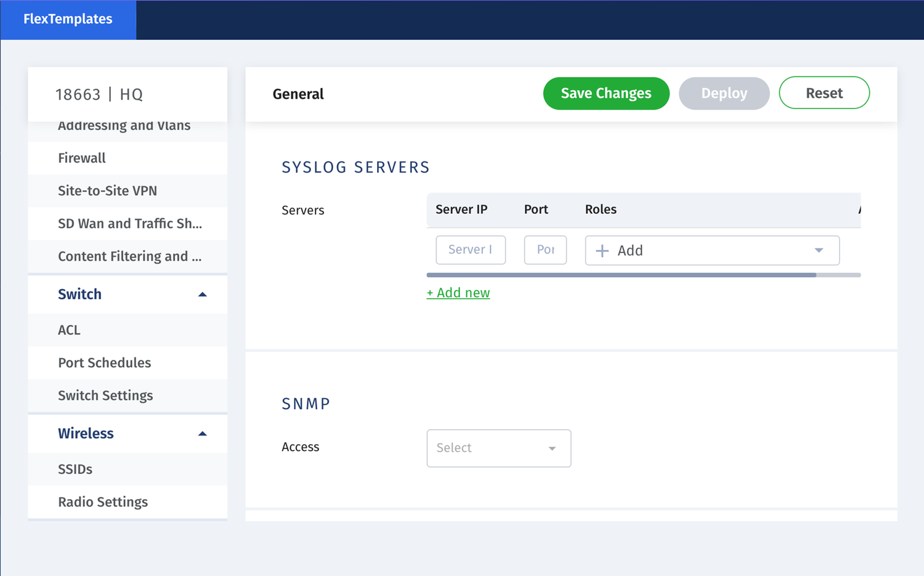Click the plus icon in the Roles Add selector
This screenshot has height=576, width=924.
[x=601, y=250]
